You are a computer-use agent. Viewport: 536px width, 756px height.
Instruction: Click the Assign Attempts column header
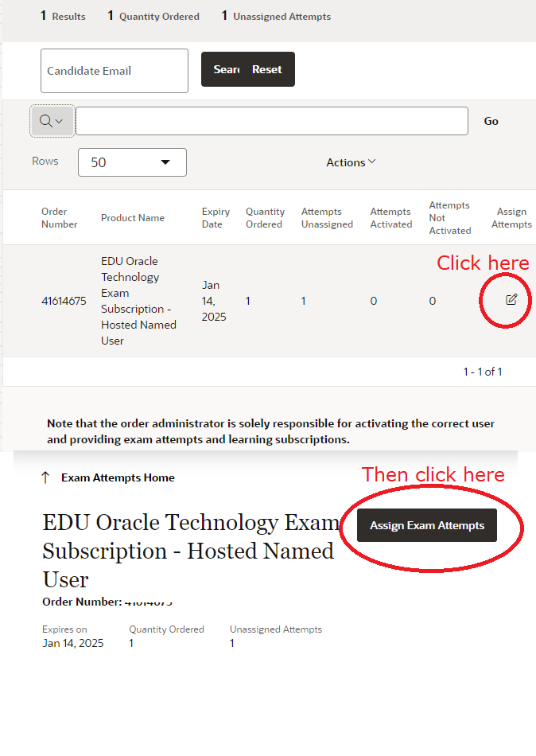click(x=511, y=218)
